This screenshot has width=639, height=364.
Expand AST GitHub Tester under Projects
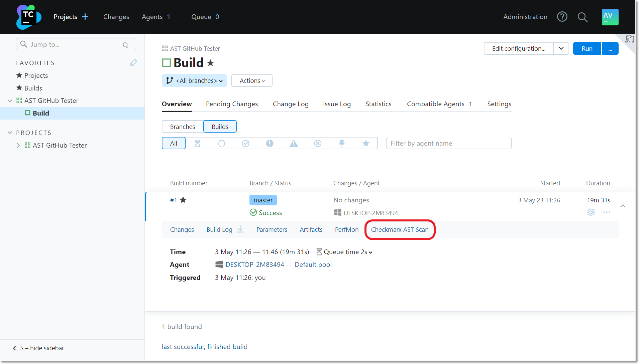(x=18, y=145)
